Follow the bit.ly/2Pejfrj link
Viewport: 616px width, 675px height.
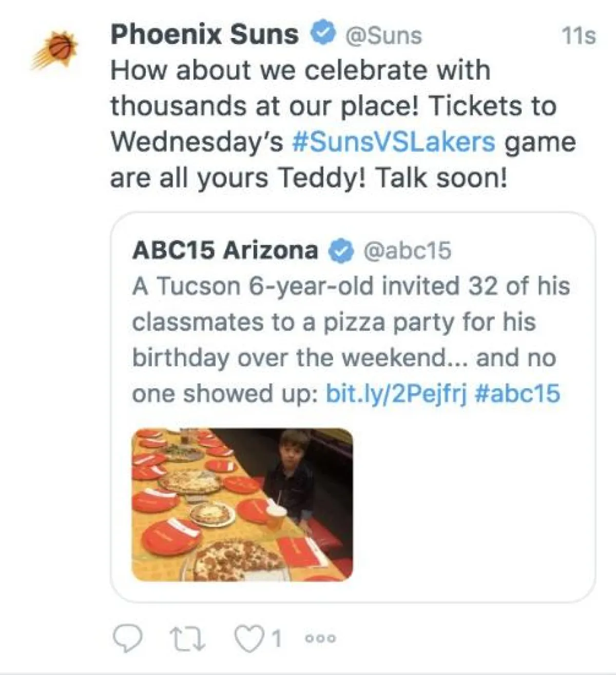click(396, 394)
